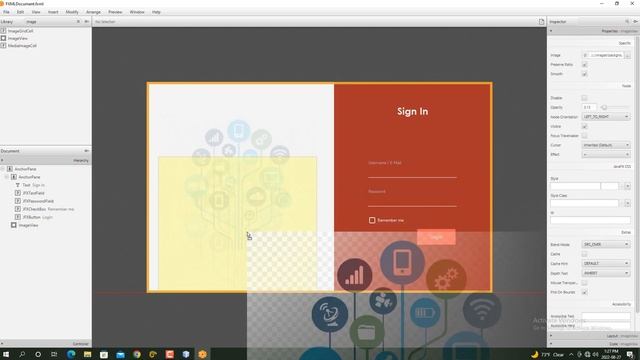Click the ImageGridCell library item icon
The height and width of the screenshot is (360, 640).
(3, 31)
